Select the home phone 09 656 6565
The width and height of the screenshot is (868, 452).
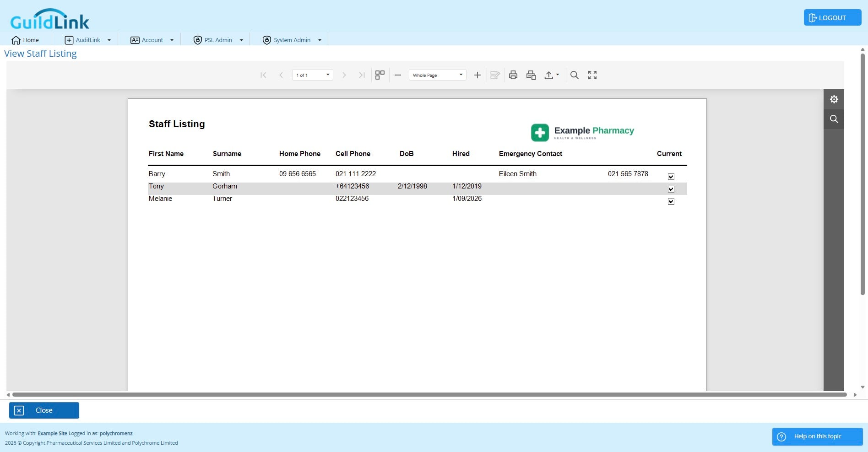(298, 174)
